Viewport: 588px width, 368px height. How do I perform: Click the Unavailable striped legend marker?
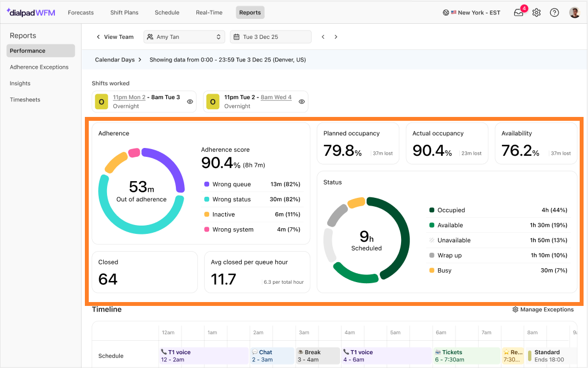pyautogui.click(x=432, y=240)
